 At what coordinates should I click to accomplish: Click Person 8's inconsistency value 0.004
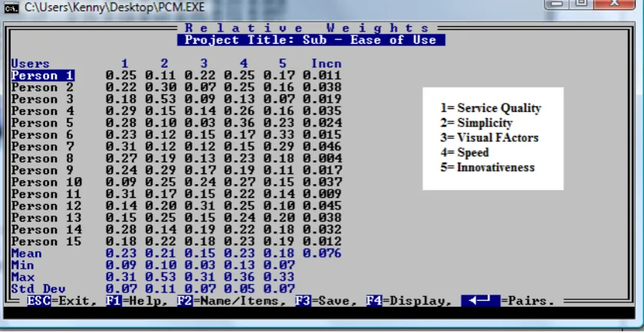click(x=322, y=159)
